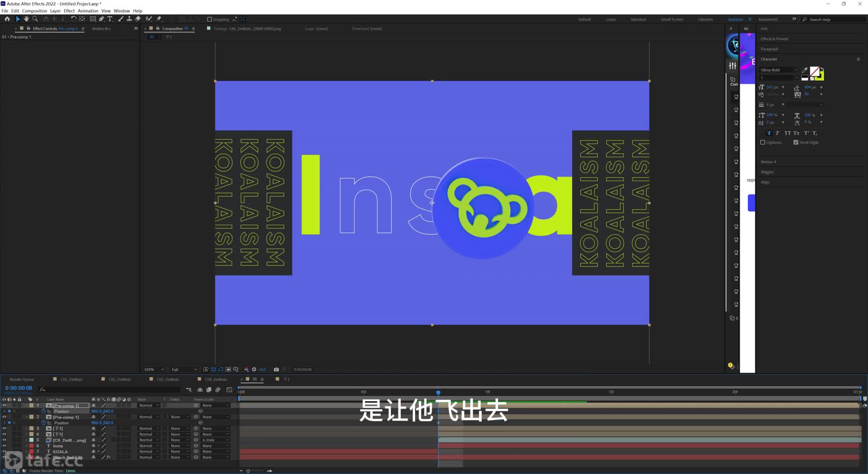Viewport: 868px width, 474px height.
Task: Enable frame blending icon in timeline
Action: click(209, 389)
